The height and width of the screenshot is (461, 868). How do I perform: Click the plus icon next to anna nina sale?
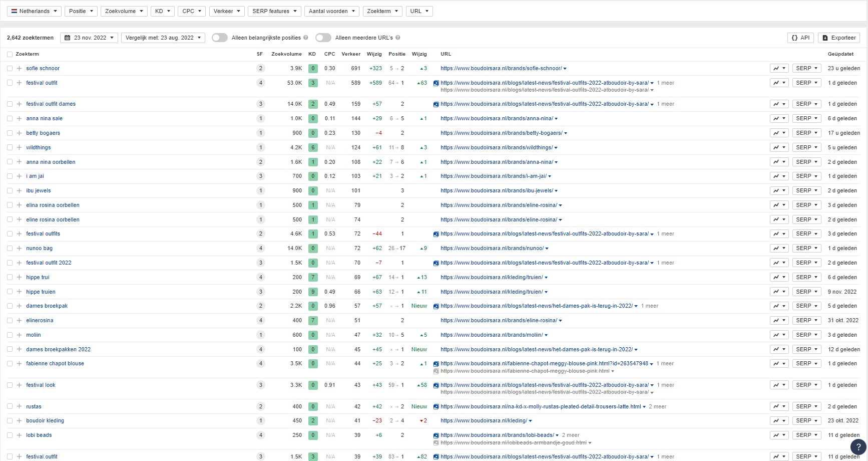pyautogui.click(x=19, y=118)
